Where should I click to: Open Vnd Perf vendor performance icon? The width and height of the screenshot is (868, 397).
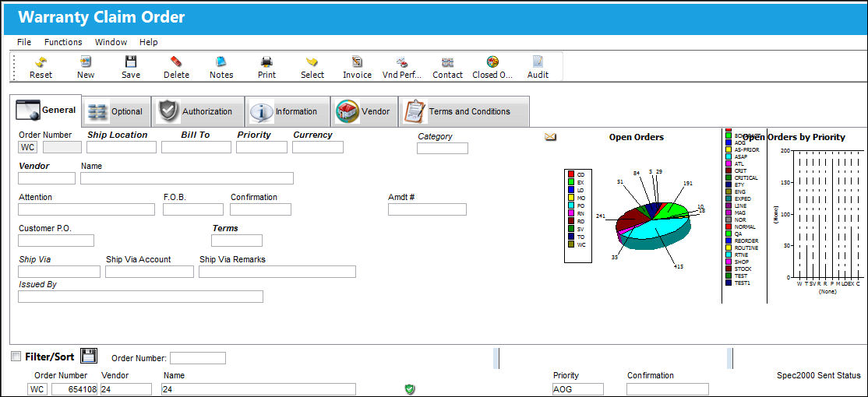pyautogui.click(x=403, y=68)
